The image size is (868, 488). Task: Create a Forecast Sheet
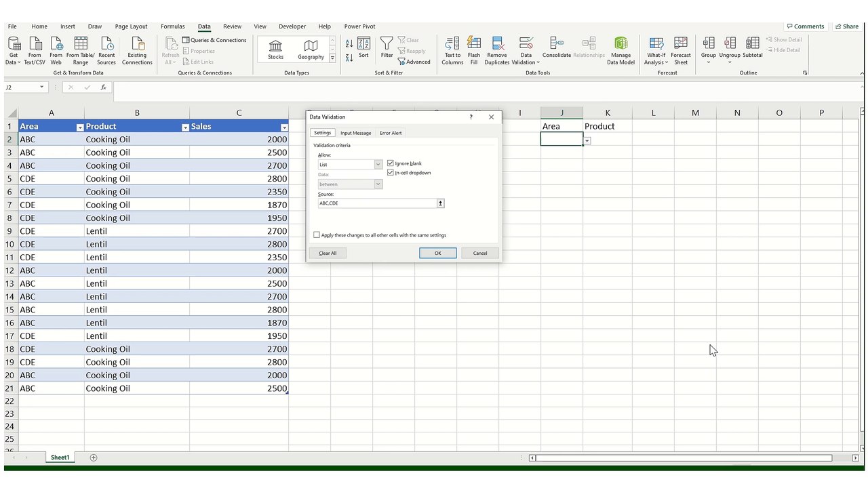(x=681, y=51)
